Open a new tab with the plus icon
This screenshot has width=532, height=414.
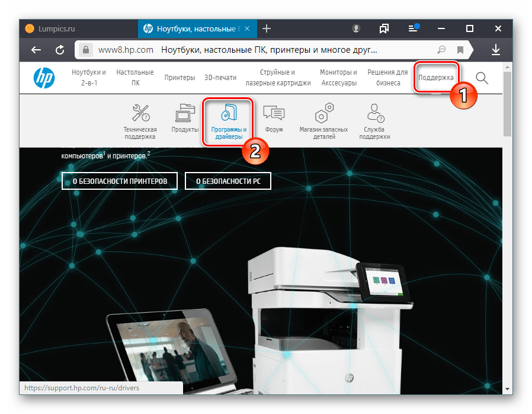[267, 28]
